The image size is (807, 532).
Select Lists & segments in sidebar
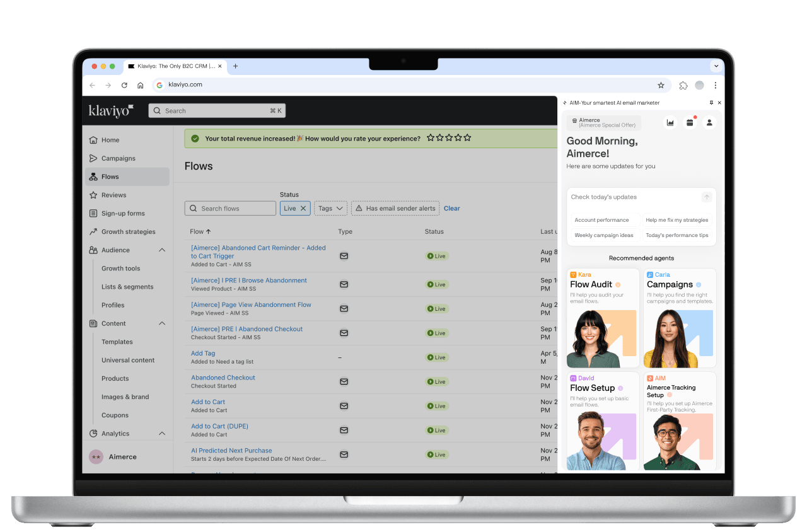click(x=127, y=287)
